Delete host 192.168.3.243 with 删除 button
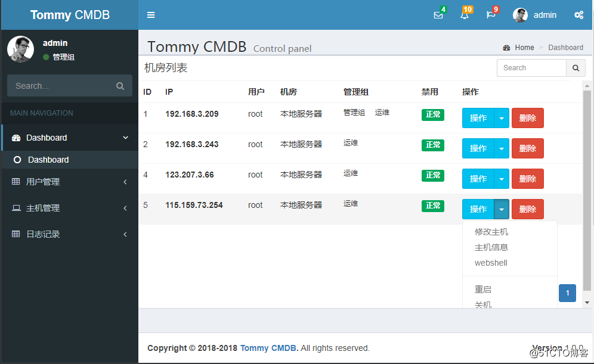594x364 pixels. pos(527,148)
